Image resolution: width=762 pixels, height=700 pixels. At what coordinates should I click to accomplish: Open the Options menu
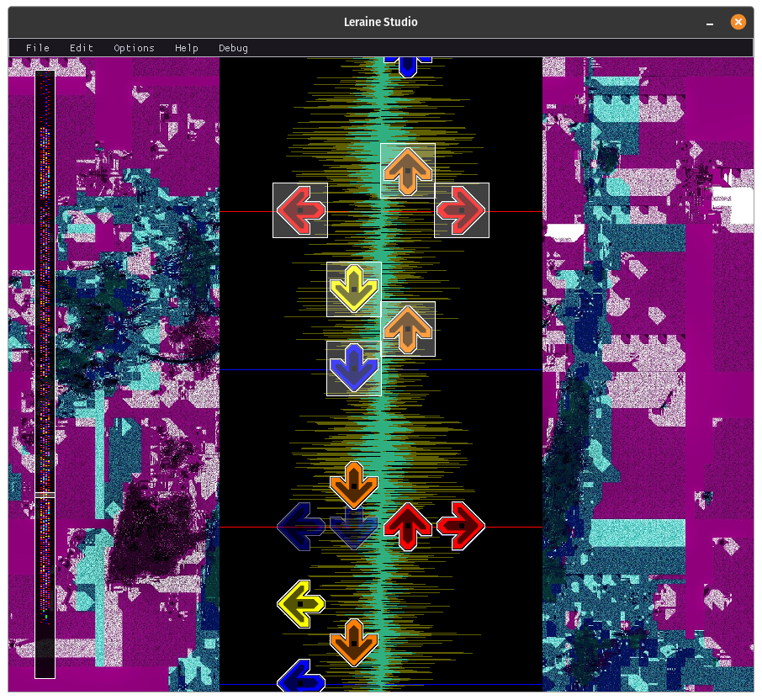coord(134,48)
